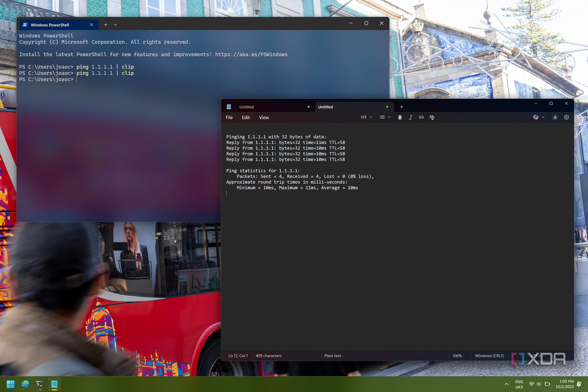Image resolution: width=588 pixels, height=392 pixels.
Task: Expand the list style dropdown
Action: pyautogui.click(x=389, y=117)
